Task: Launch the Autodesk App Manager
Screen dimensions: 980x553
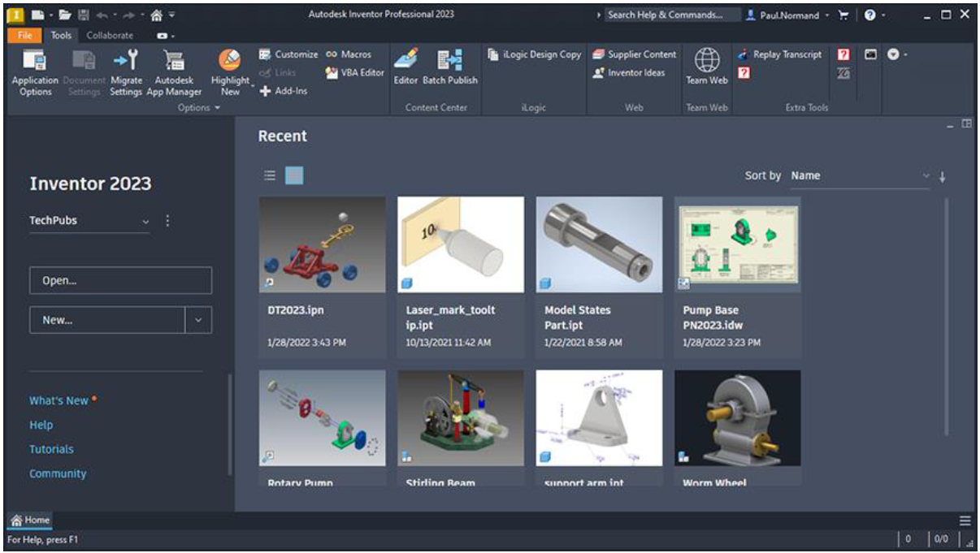Action: [x=174, y=73]
